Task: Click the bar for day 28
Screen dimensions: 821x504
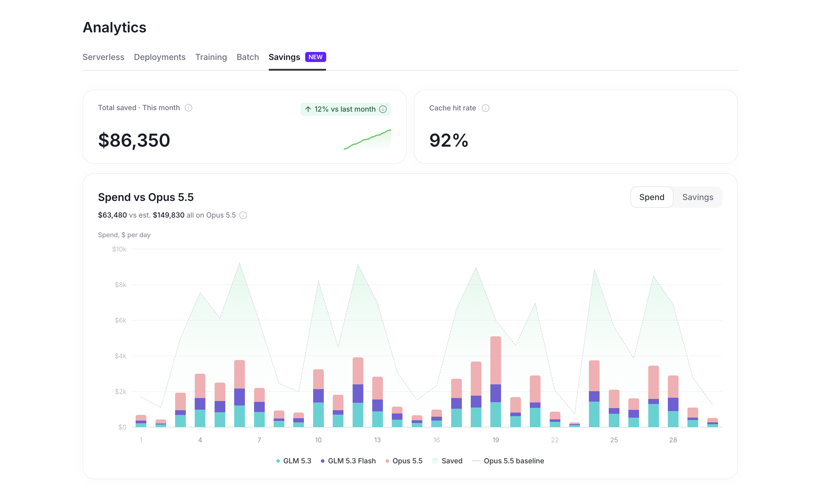Action: (x=673, y=401)
